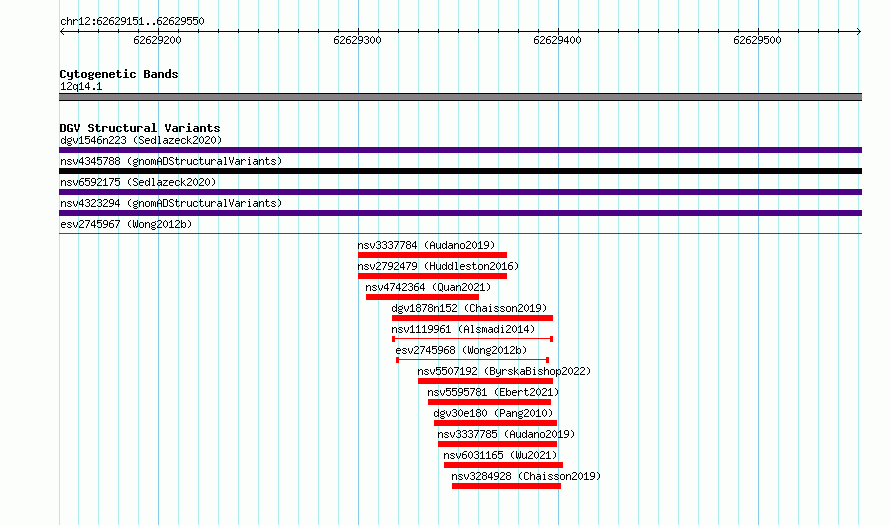Click nsv5507192 (ByrskaBishop2022) label
890x525 pixels.
504,371
